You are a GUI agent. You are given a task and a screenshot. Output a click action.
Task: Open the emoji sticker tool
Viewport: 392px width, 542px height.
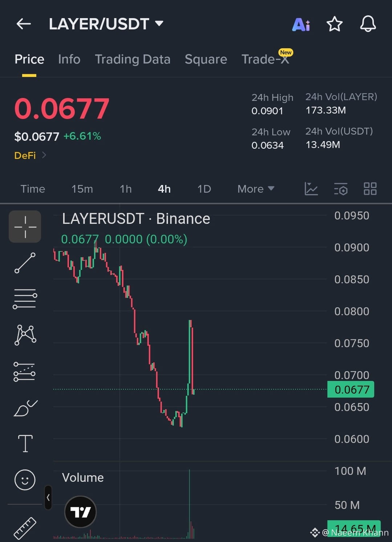(x=25, y=480)
